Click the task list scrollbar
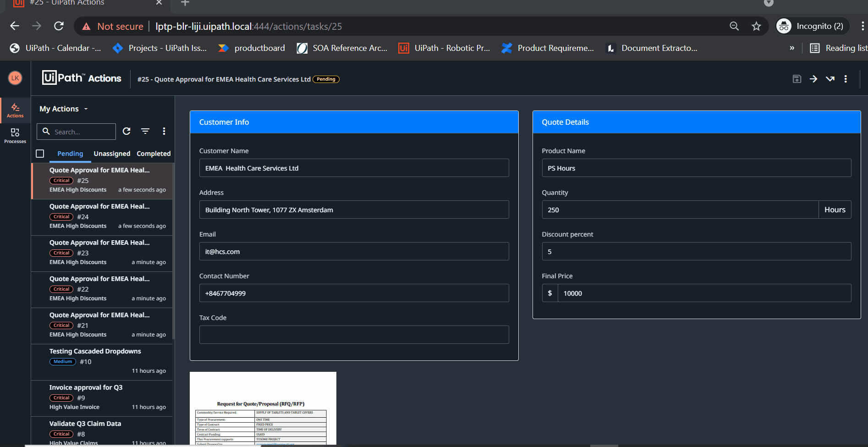868x447 pixels. pos(173,251)
